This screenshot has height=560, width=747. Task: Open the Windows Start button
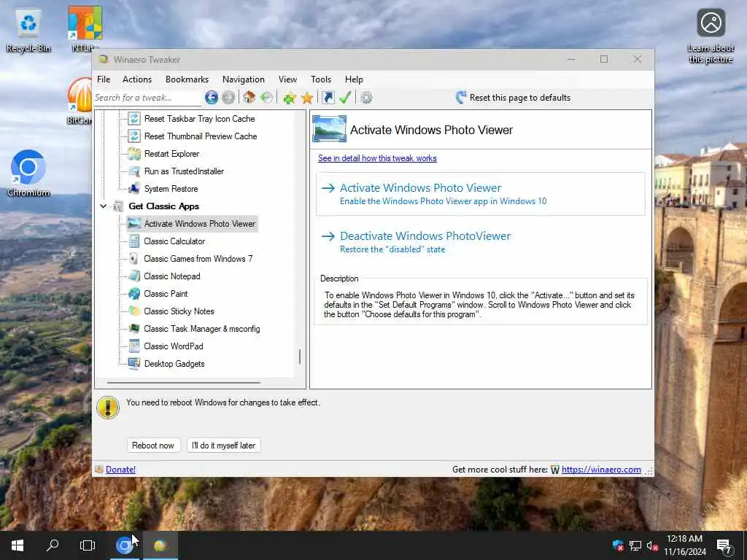(18, 545)
